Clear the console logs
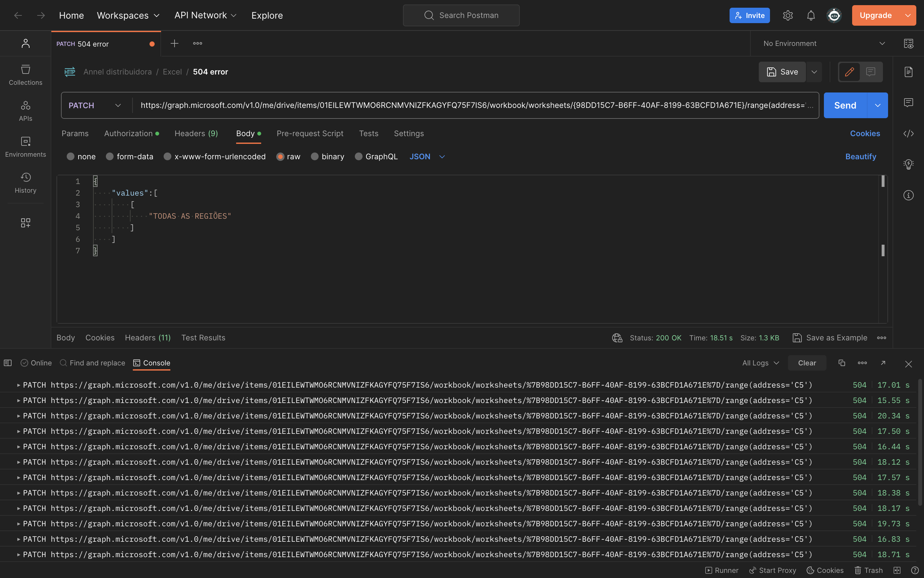 tap(807, 363)
